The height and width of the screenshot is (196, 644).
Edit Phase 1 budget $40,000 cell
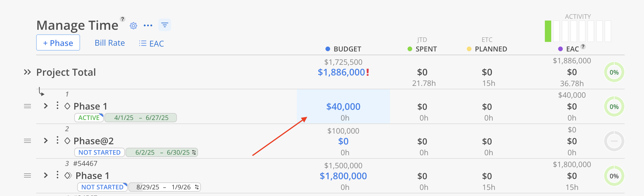[343, 106]
